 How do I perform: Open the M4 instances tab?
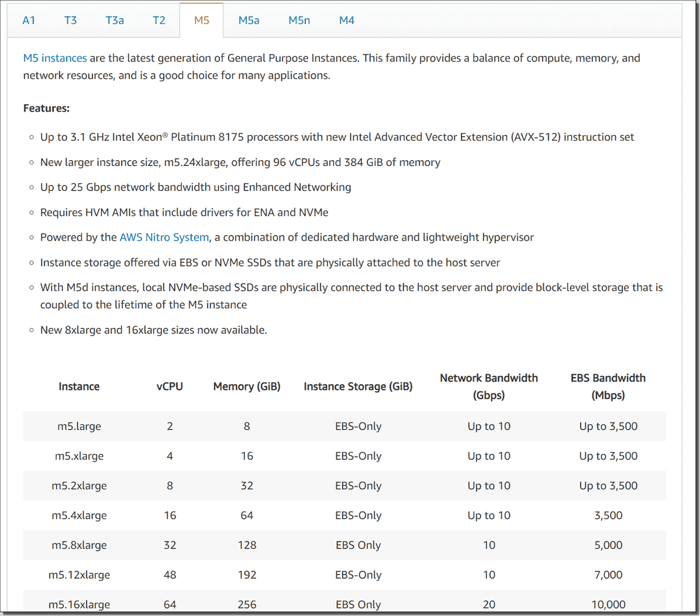(346, 20)
